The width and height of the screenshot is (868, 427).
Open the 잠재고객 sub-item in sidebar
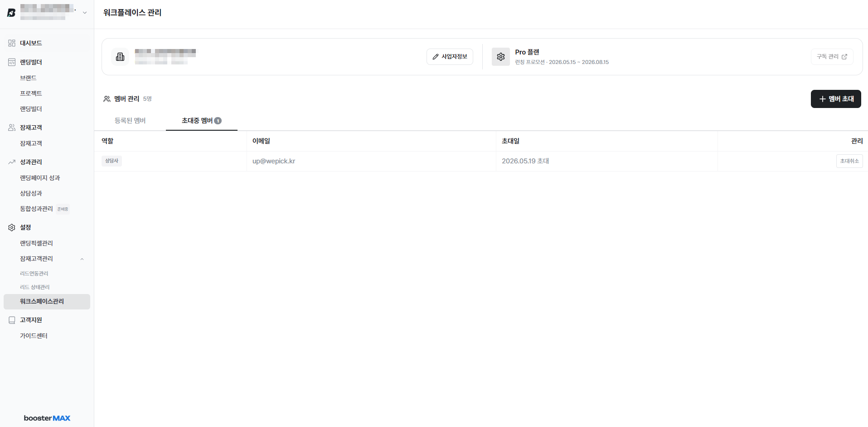31,143
